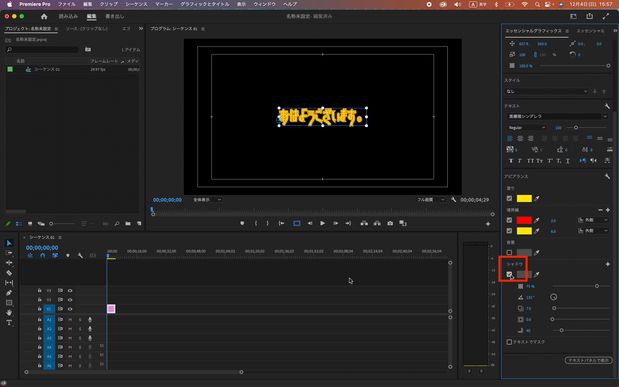The image size is (619, 387).
Task: Click the Lift button
Action: point(364,224)
